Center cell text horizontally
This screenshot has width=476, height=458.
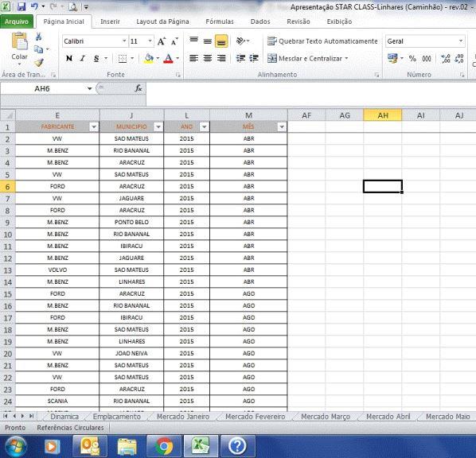click(208, 58)
